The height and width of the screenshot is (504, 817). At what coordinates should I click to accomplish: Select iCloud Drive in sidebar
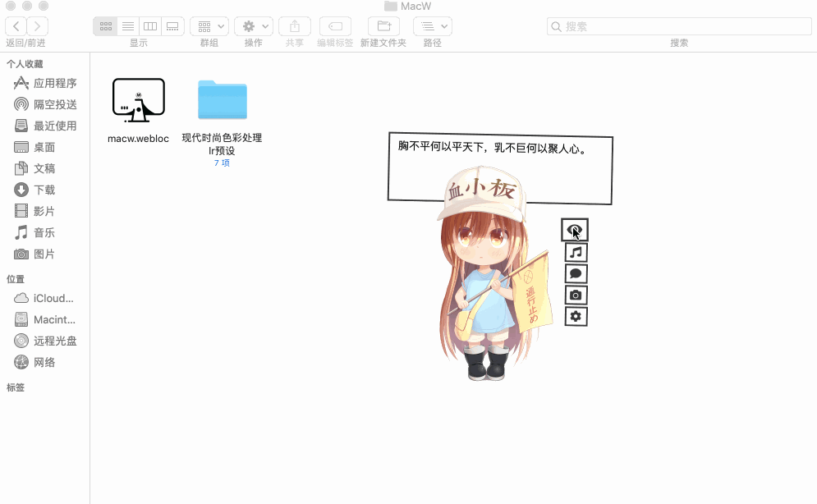[45, 298]
